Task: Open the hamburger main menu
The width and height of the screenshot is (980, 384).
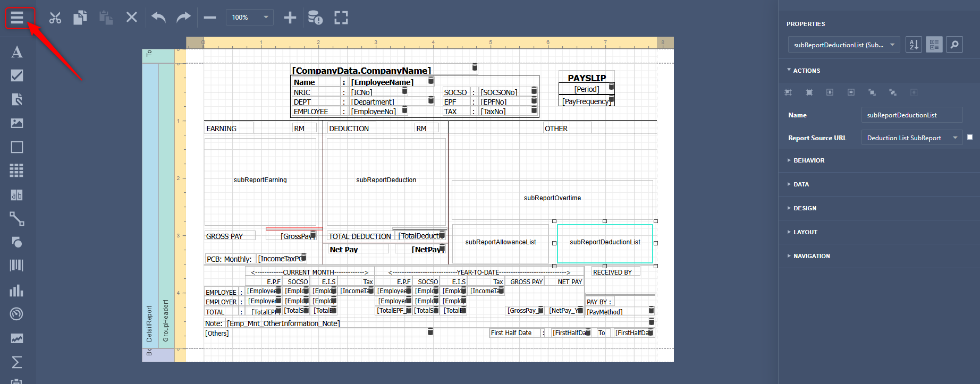Action: pyautogui.click(x=17, y=18)
